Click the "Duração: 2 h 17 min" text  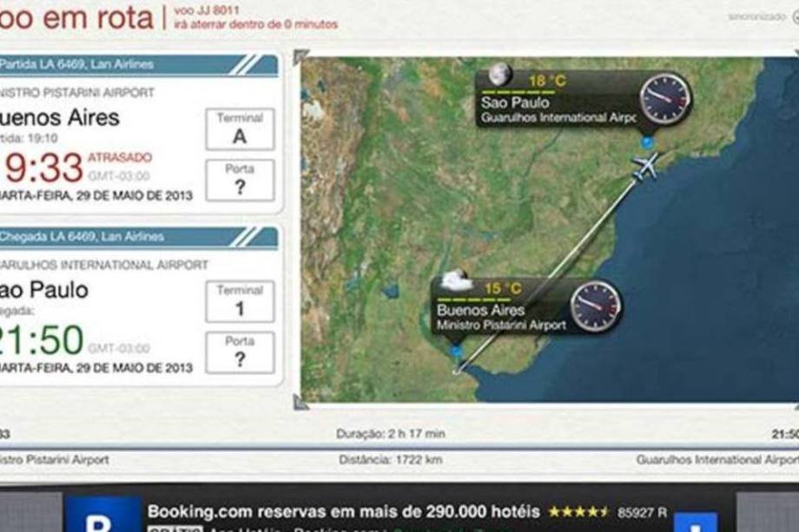click(390, 434)
